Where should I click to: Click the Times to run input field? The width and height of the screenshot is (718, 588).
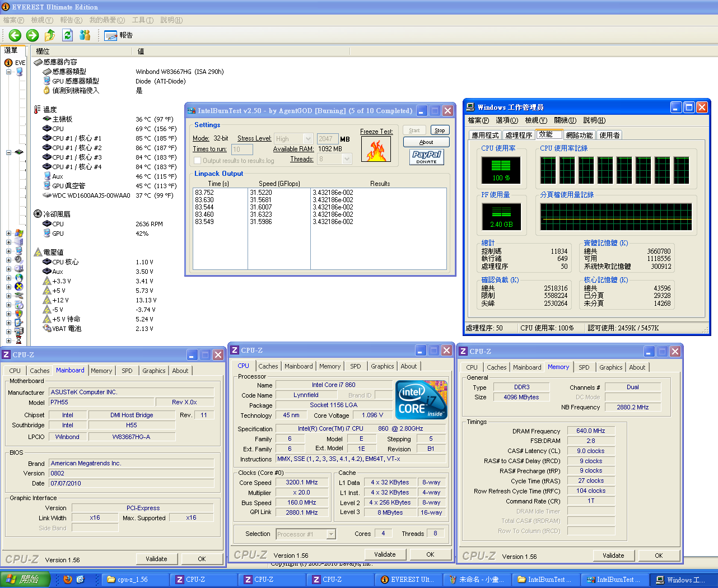[x=242, y=150]
